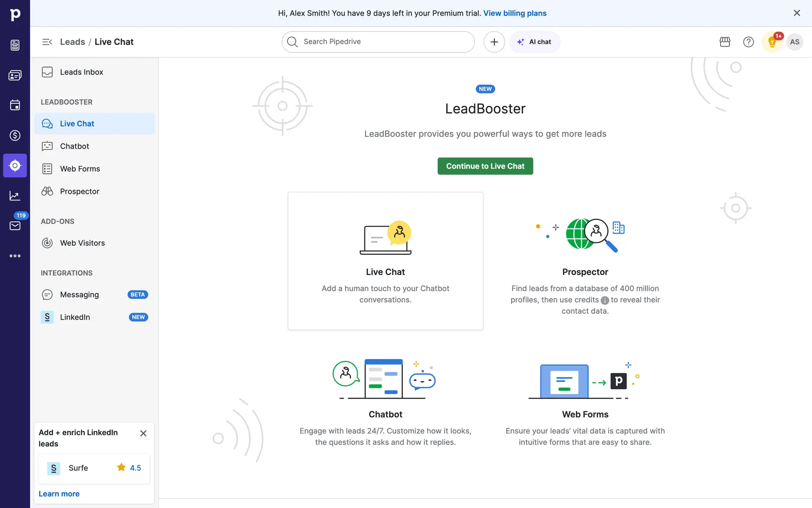812x508 pixels.
Task: Open View billing plans link
Action: (x=515, y=13)
